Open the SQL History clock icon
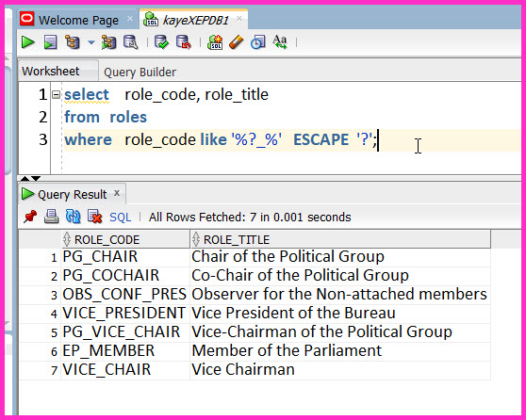 [x=258, y=42]
